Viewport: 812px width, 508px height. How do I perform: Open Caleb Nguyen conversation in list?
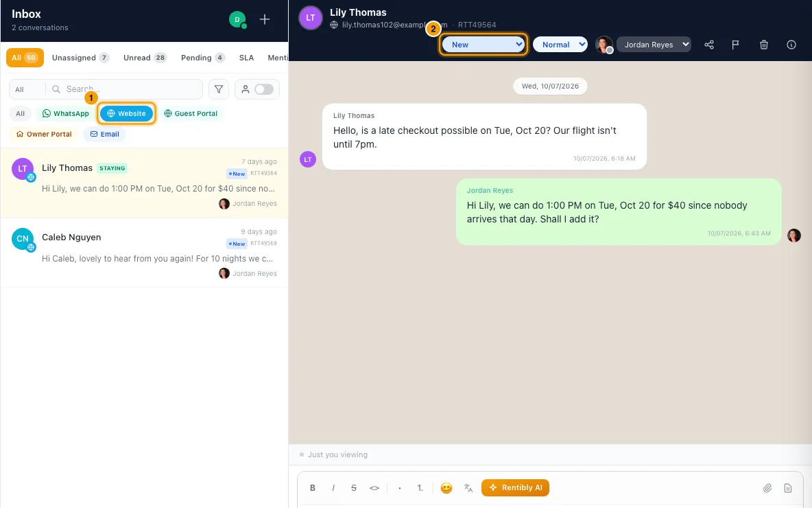[144, 253]
